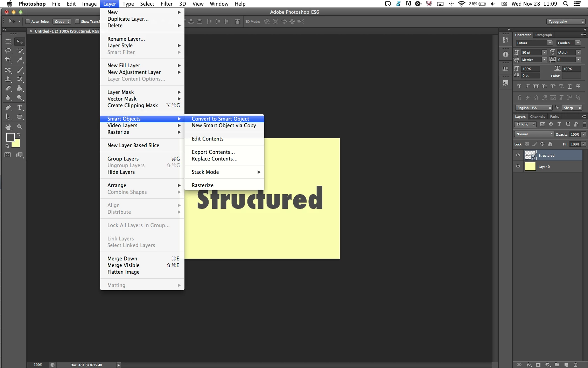Switch to the Channels tab
The image size is (588, 368).
[x=538, y=117]
